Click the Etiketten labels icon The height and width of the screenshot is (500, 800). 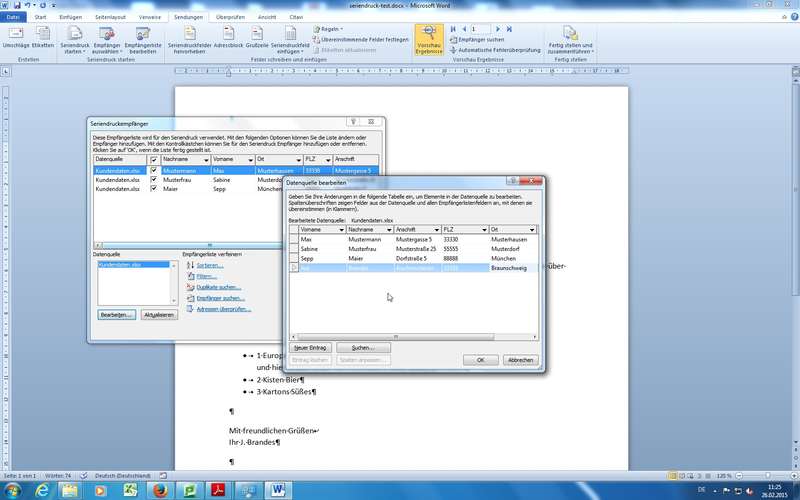click(43, 37)
